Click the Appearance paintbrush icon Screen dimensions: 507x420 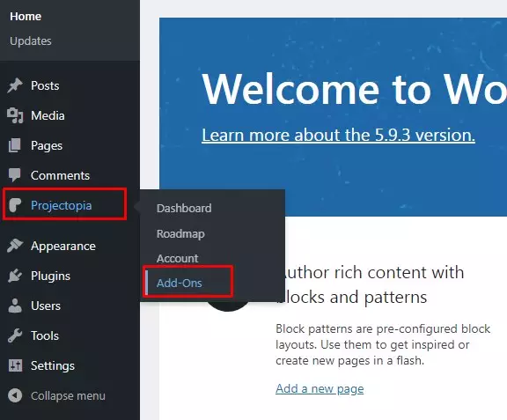tap(15, 246)
